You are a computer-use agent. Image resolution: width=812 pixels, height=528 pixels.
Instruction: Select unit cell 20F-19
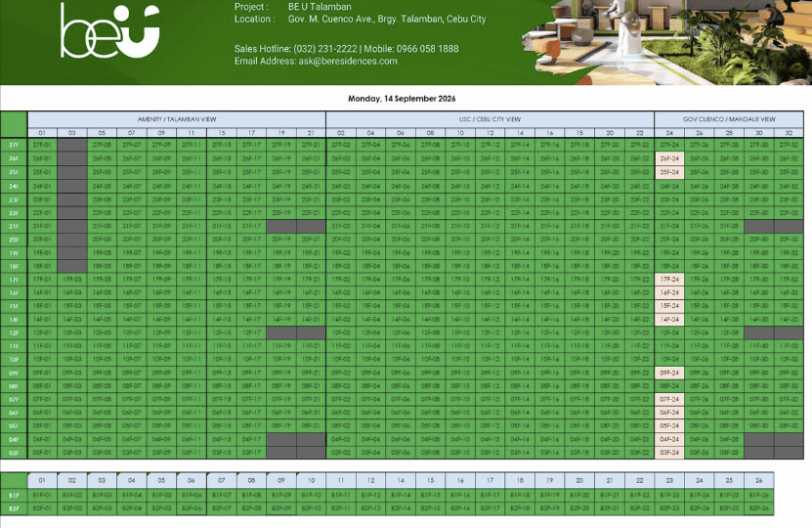(281, 240)
